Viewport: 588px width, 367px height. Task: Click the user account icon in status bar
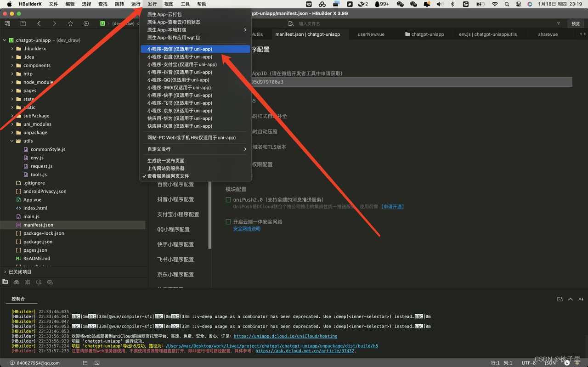[12, 363]
